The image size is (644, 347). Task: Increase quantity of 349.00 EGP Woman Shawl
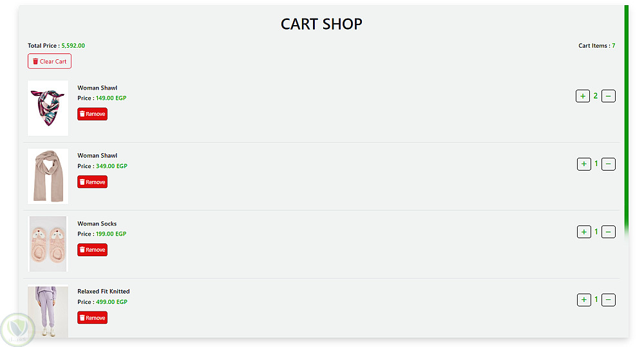[x=583, y=164]
